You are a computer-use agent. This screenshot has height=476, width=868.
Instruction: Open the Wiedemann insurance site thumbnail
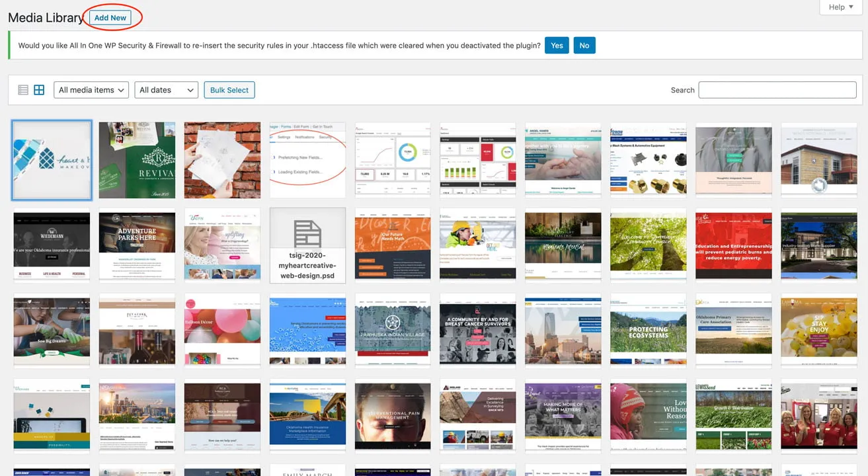pos(52,245)
